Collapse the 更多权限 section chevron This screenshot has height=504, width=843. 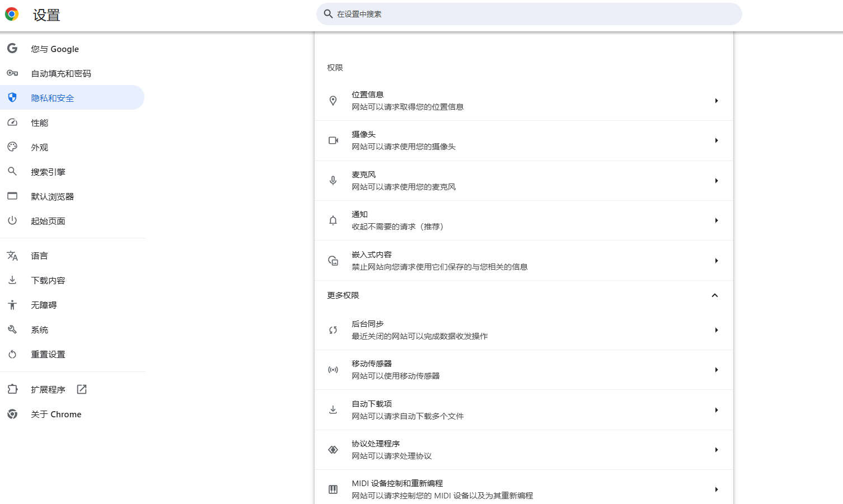[x=715, y=295]
